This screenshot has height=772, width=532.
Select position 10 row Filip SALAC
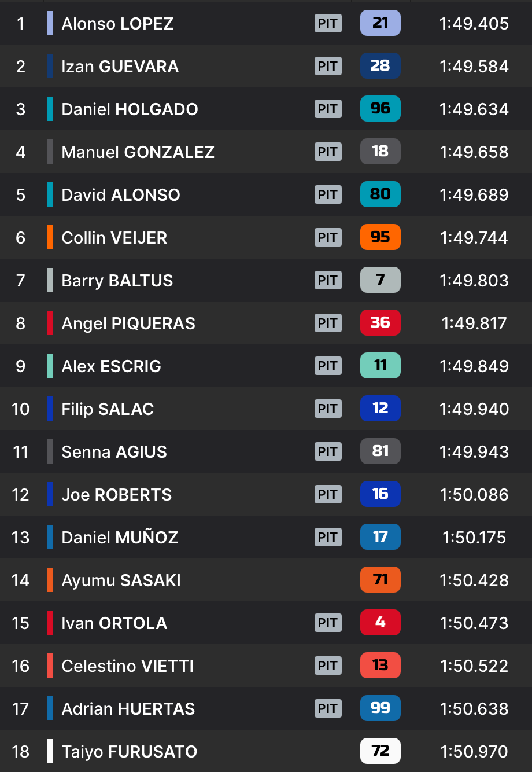click(x=266, y=409)
